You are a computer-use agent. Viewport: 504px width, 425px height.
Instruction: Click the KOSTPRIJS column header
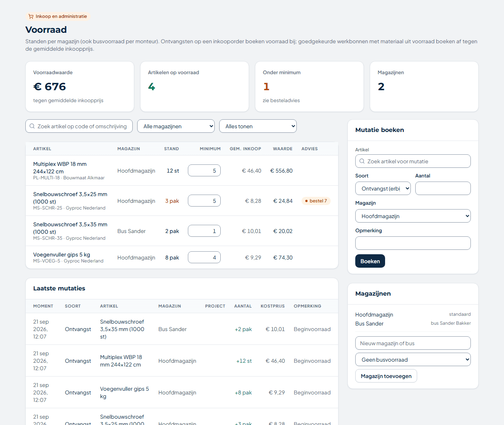tap(273, 306)
